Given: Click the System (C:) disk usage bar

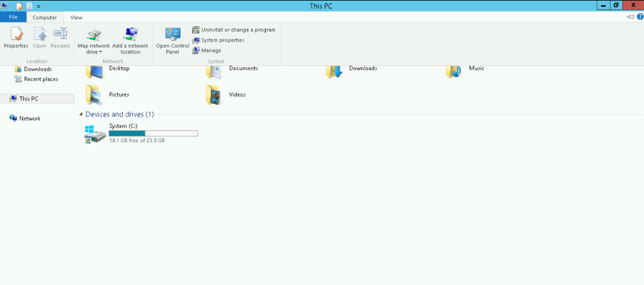Looking at the screenshot, I should point(153,133).
